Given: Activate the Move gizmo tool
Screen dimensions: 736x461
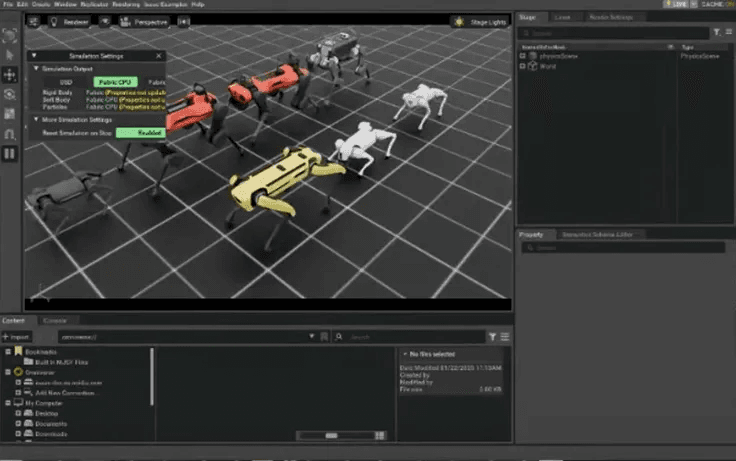Looking at the screenshot, I should 10,74.
